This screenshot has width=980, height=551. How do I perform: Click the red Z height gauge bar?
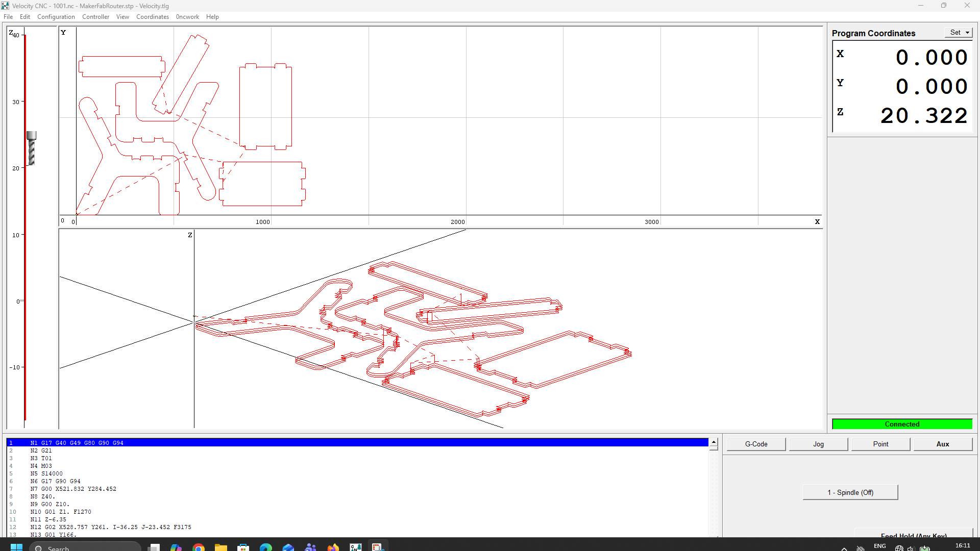pos(24,255)
